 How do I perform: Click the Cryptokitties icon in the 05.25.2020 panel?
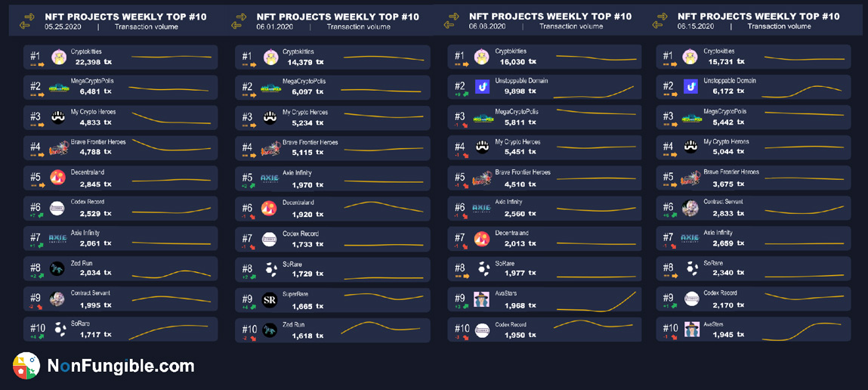tap(59, 57)
